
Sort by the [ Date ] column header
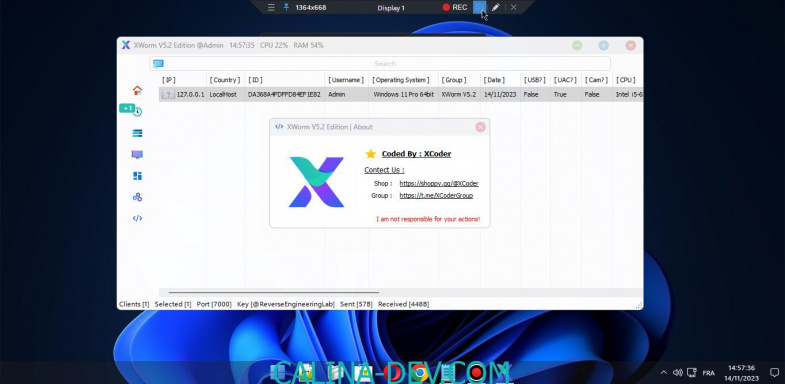(x=495, y=80)
